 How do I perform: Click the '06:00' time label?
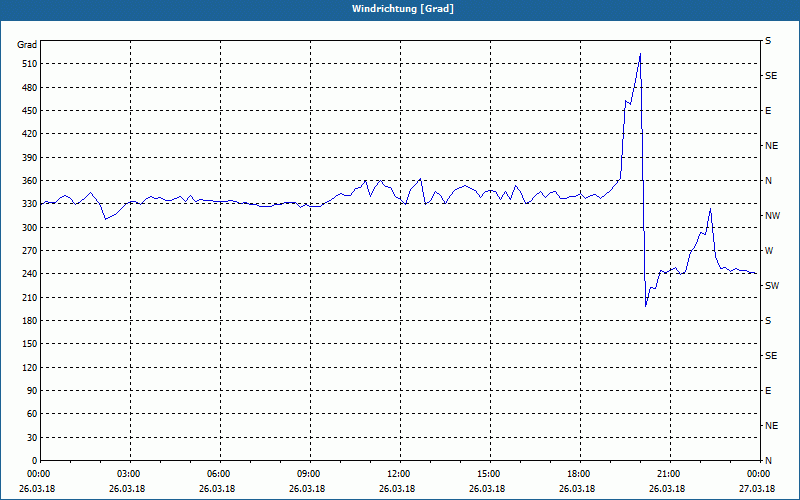click(x=220, y=474)
